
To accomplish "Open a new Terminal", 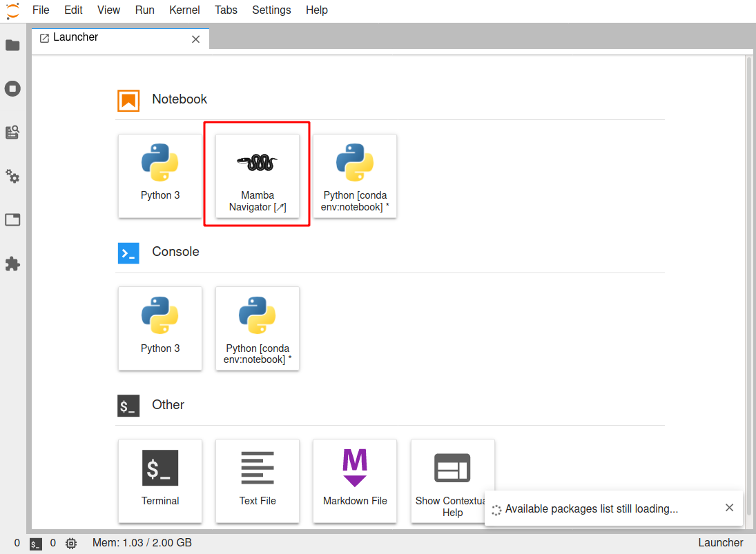I will coord(160,481).
